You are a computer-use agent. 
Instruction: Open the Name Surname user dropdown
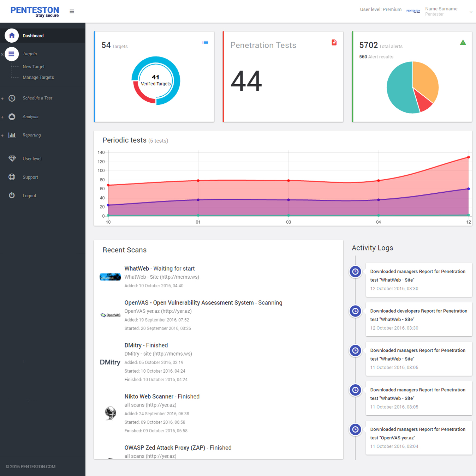click(471, 12)
